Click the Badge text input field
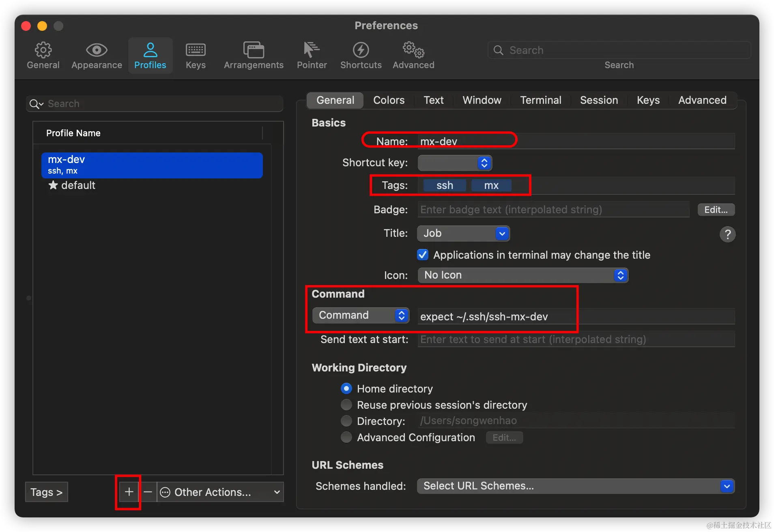774x532 pixels. pos(553,210)
